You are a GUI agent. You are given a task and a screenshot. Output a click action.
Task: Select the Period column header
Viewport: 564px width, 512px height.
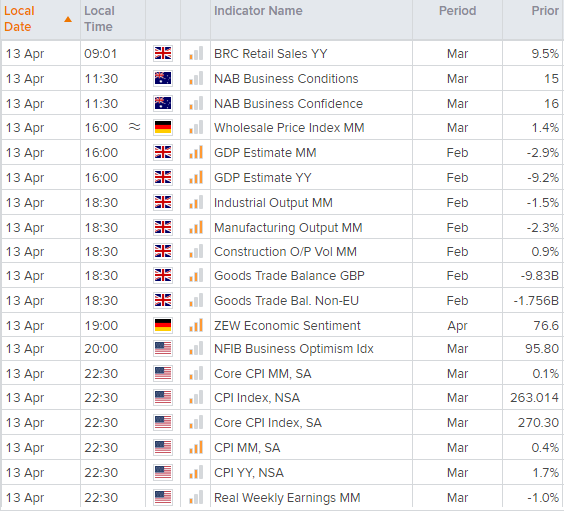[x=458, y=11]
